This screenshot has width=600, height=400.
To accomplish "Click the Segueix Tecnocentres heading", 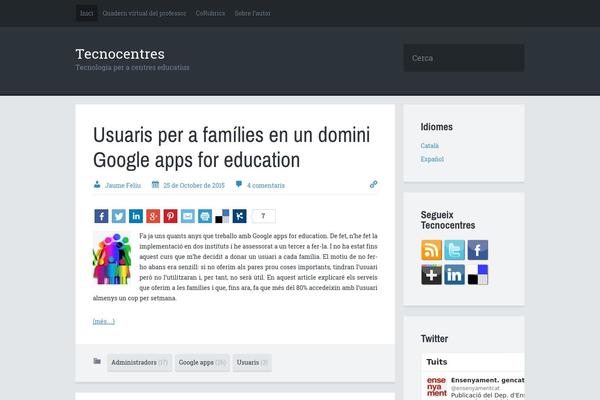I will coord(448,220).
